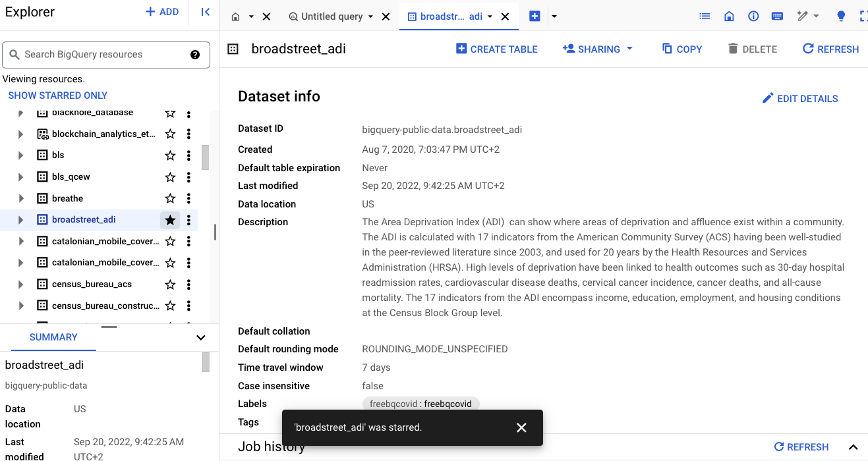868x461 pixels.
Task: Click the Add button in Explorer
Action: coord(161,12)
